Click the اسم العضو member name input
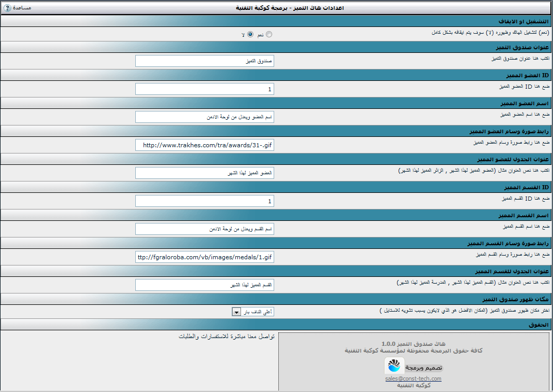 (205, 117)
